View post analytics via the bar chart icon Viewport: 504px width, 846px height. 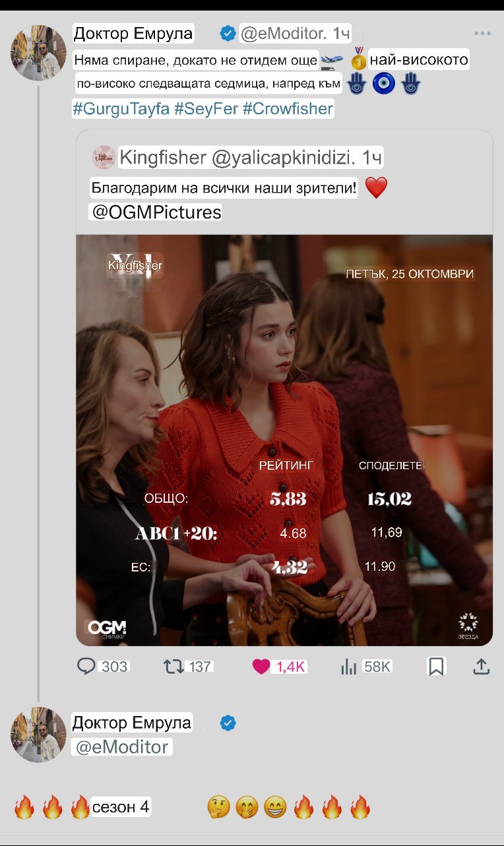coord(349,667)
